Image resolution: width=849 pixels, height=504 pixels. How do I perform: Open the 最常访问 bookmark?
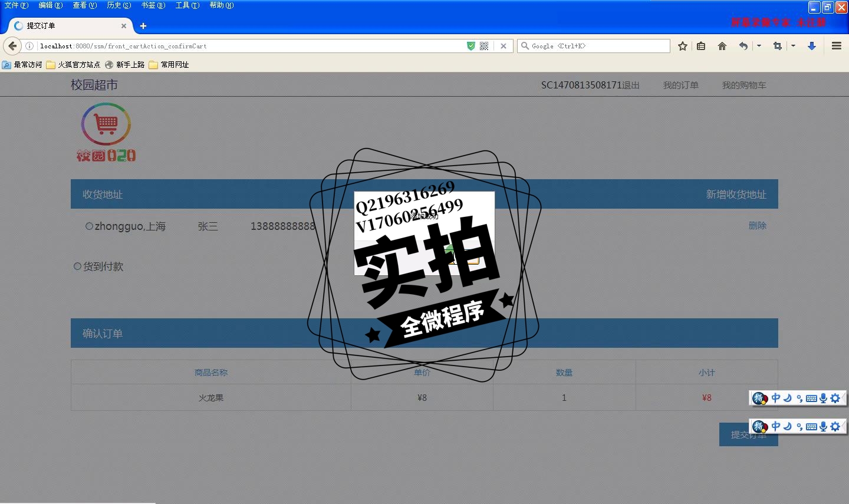22,65
